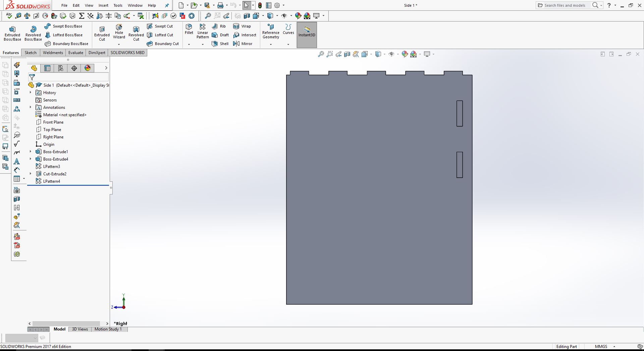
Task: Open the DimXpertManager tab
Action: 74,68
